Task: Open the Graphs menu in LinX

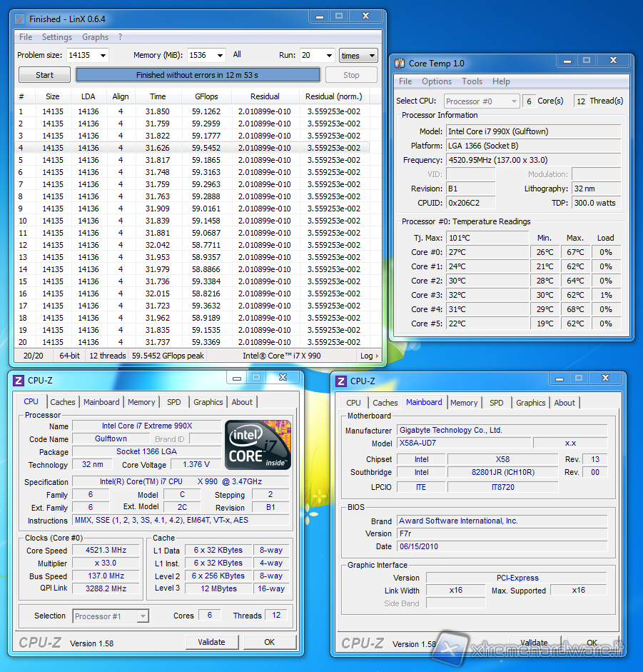Action: pyautogui.click(x=95, y=37)
